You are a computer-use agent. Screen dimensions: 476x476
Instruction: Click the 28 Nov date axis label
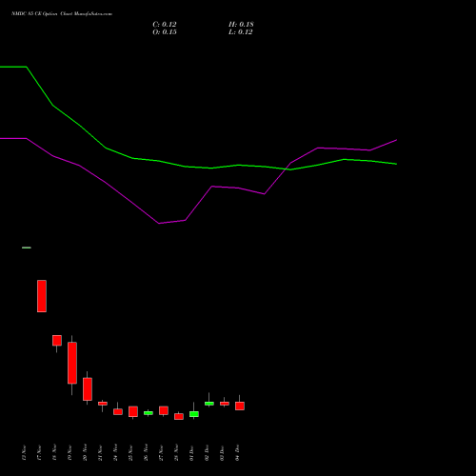(176, 453)
